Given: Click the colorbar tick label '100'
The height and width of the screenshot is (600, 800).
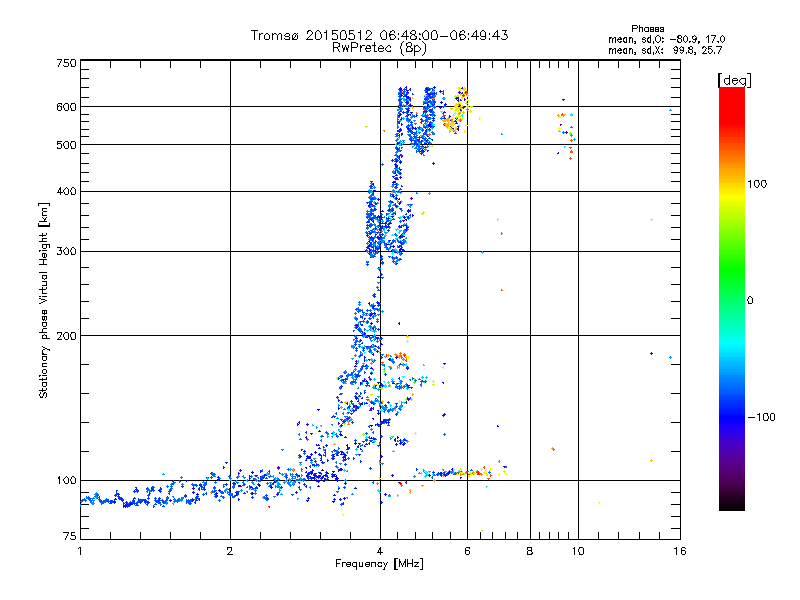Looking at the screenshot, I should click(x=757, y=184).
